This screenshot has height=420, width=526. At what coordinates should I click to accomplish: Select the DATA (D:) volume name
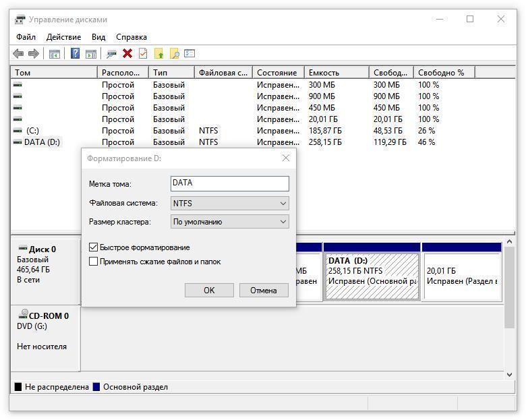42,142
